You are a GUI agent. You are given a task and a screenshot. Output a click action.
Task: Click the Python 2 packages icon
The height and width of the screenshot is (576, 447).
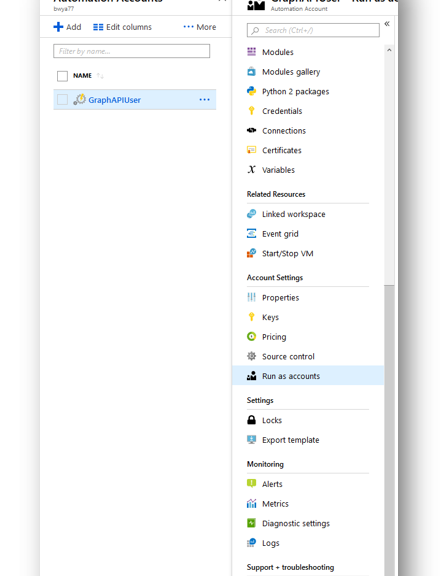click(252, 91)
